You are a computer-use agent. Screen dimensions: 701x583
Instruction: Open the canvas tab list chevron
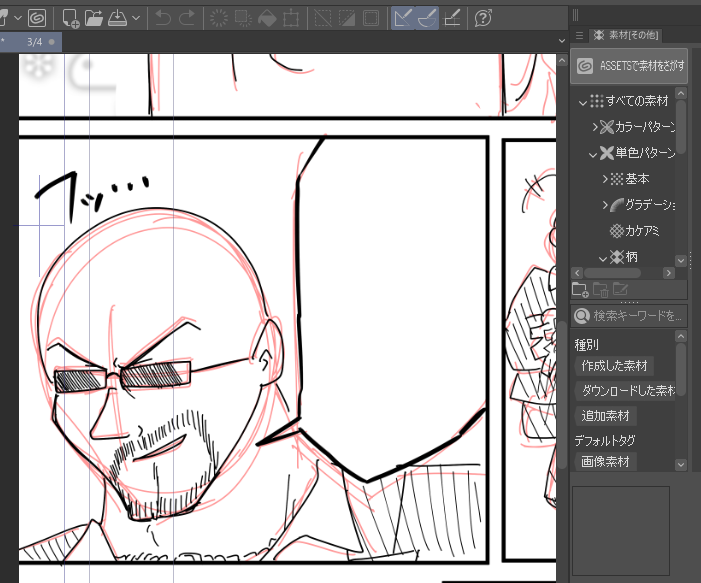(x=562, y=41)
